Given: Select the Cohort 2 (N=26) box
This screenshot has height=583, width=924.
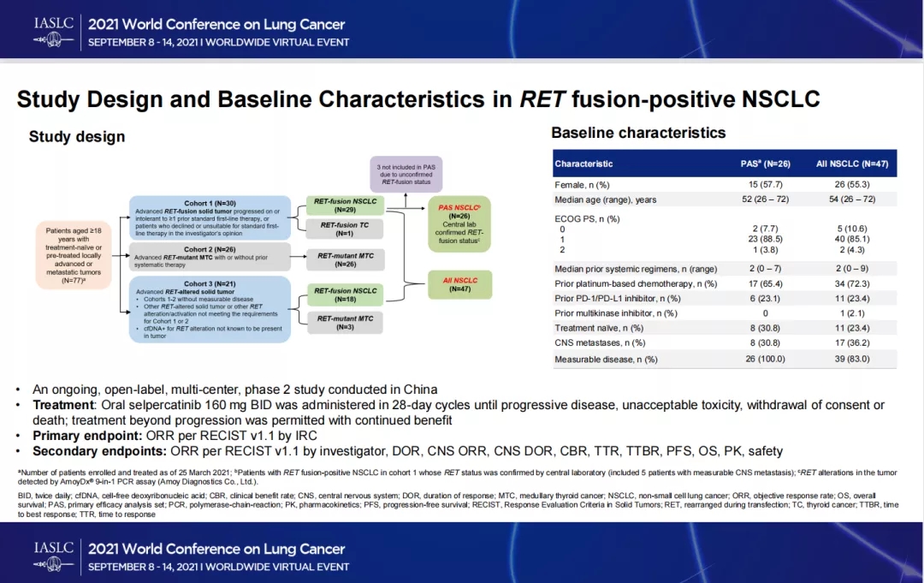Looking at the screenshot, I should 210,255.
